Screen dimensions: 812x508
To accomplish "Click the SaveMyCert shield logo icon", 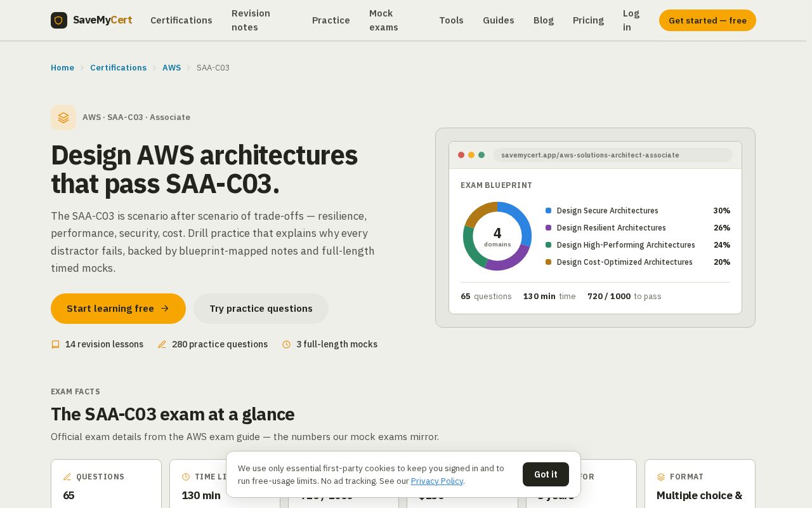I will coord(59,20).
